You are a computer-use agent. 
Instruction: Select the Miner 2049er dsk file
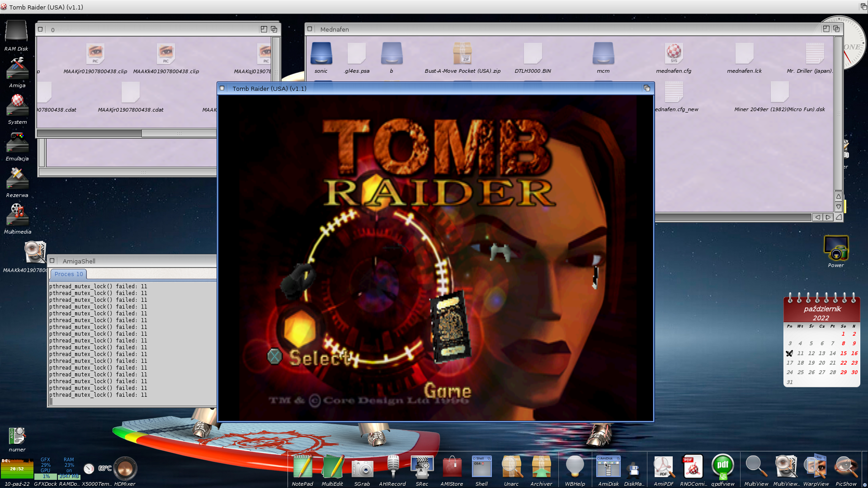tap(779, 96)
